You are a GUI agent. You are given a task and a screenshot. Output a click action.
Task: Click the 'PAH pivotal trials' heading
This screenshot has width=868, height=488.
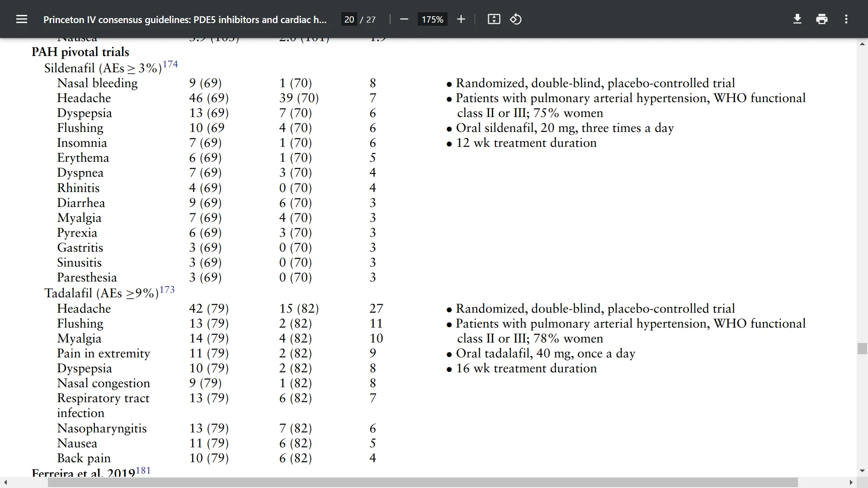tap(80, 52)
